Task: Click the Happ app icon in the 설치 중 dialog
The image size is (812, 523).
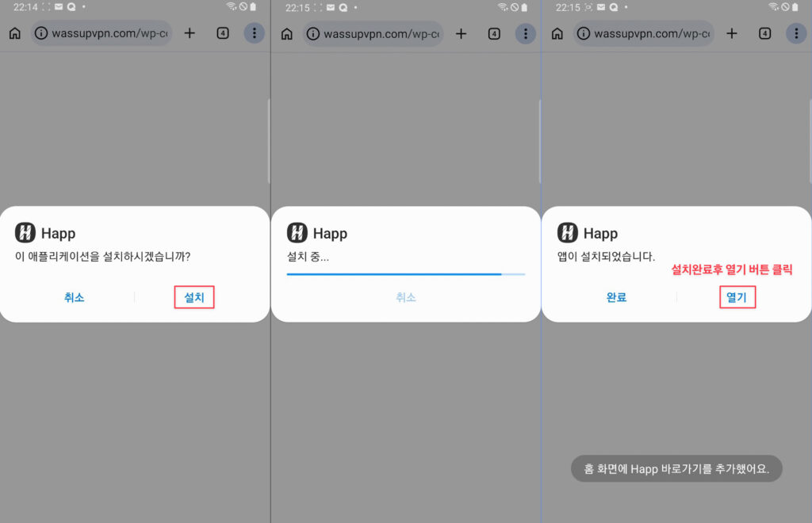Action: (x=297, y=233)
